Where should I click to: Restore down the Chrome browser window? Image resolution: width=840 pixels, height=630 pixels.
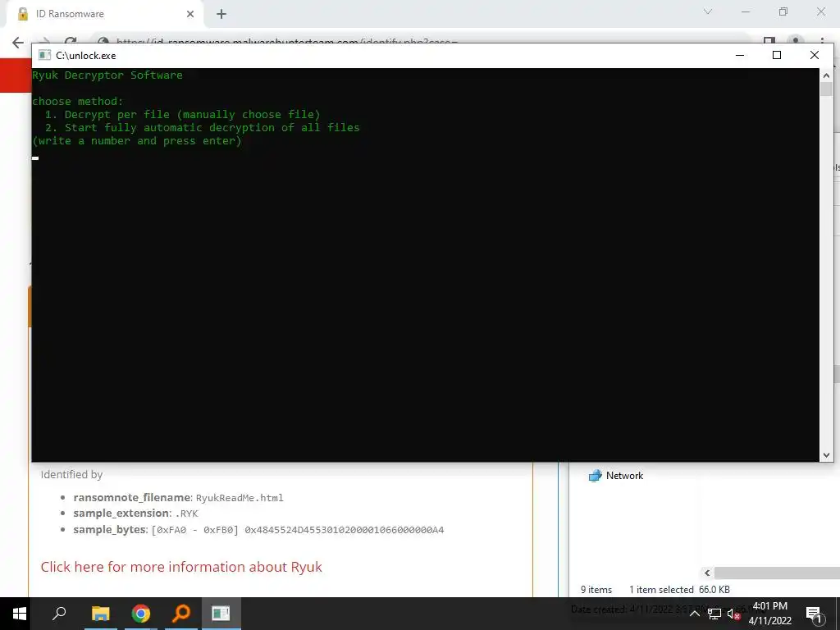click(783, 11)
